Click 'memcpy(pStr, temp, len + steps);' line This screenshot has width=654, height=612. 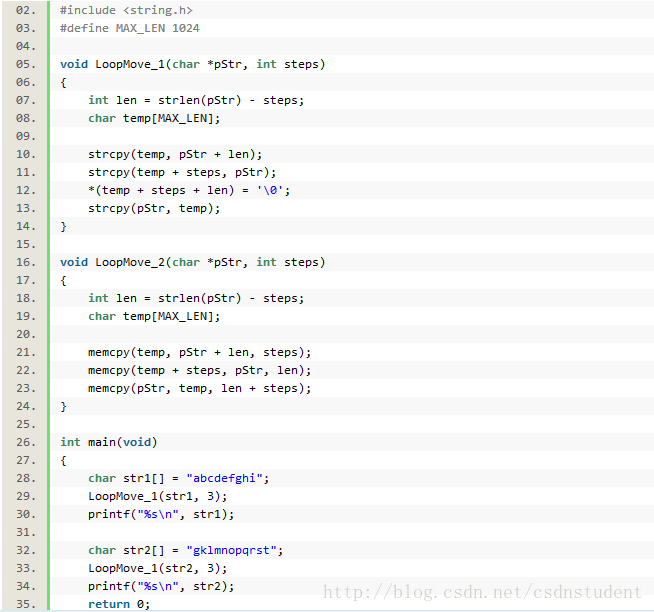point(199,388)
